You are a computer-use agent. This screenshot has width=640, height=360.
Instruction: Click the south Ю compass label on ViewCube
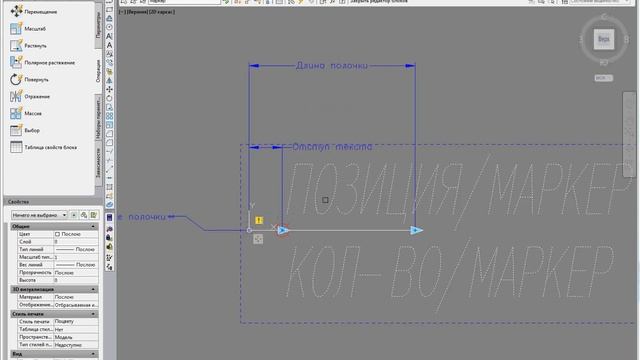coord(604,62)
